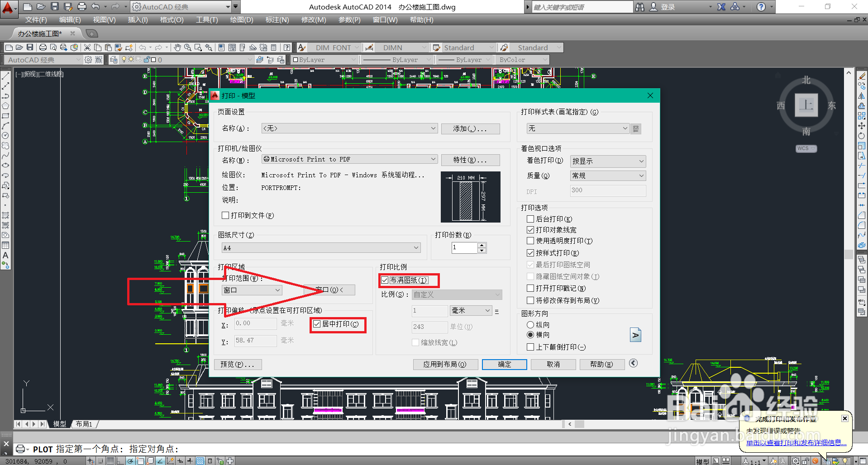This screenshot has width=868, height=465.
Task: Select the 纵向 orientation radio button
Action: click(530, 324)
